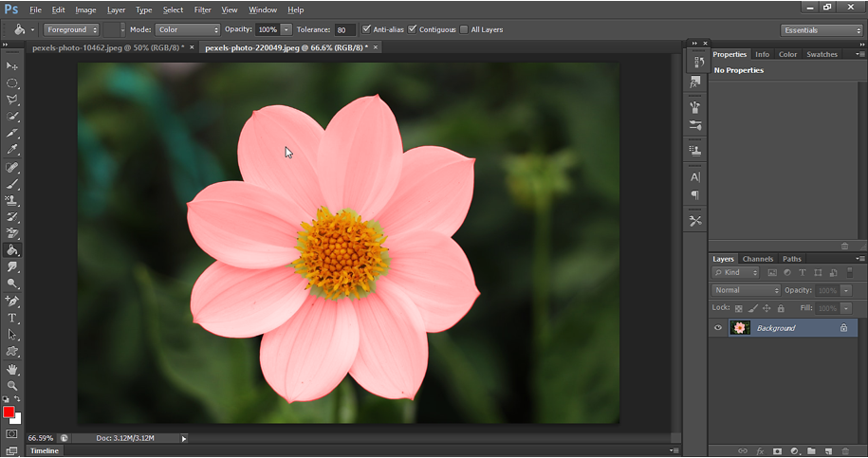Select the Type tool
868x458 pixels.
[12, 318]
